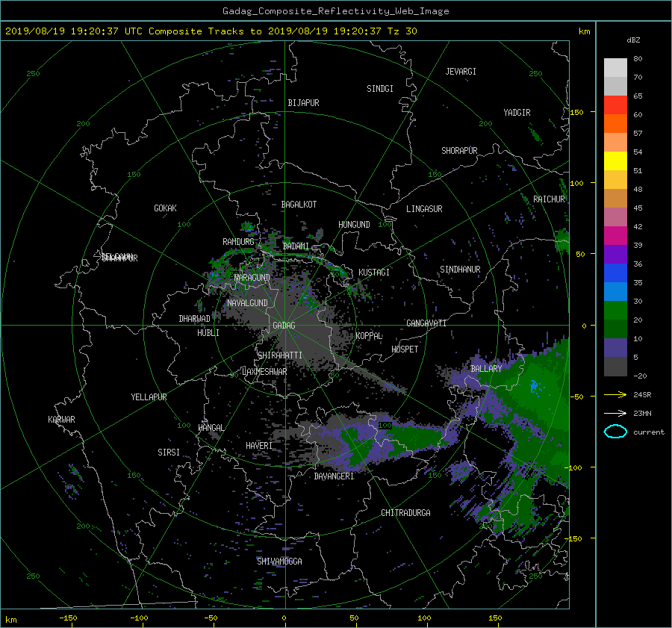Click the SHIVAMOGGA city label
The image size is (672, 628).
[279, 561]
